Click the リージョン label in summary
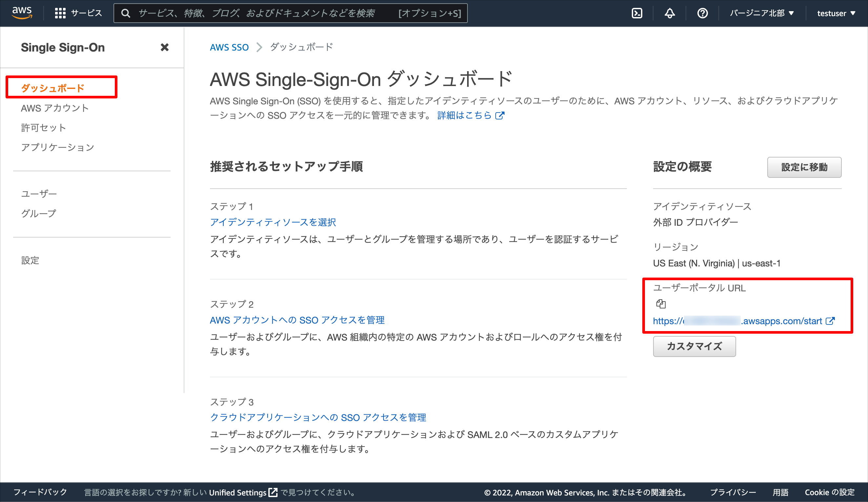This screenshot has height=502, width=868. [x=675, y=247]
